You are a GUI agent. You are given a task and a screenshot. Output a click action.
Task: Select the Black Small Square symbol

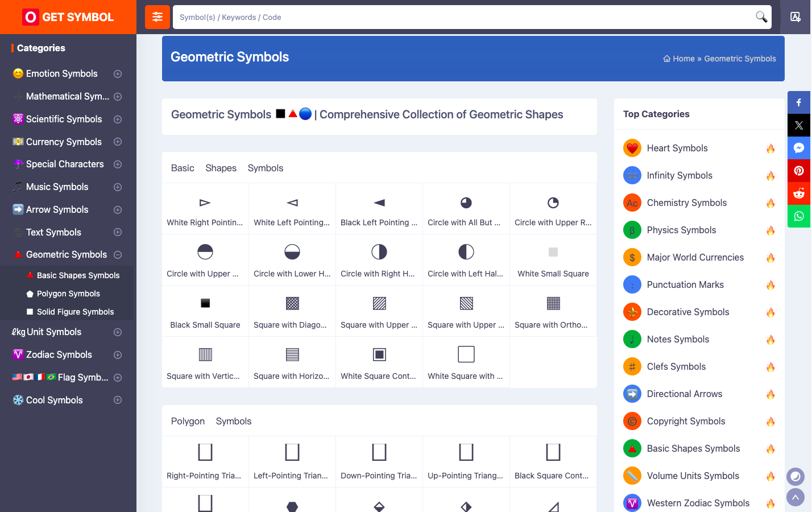[205, 311]
